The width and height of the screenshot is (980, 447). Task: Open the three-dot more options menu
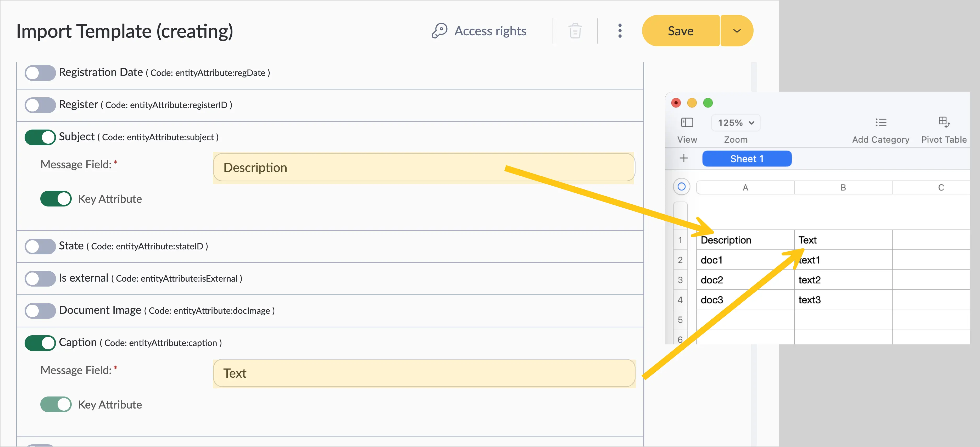tap(620, 31)
